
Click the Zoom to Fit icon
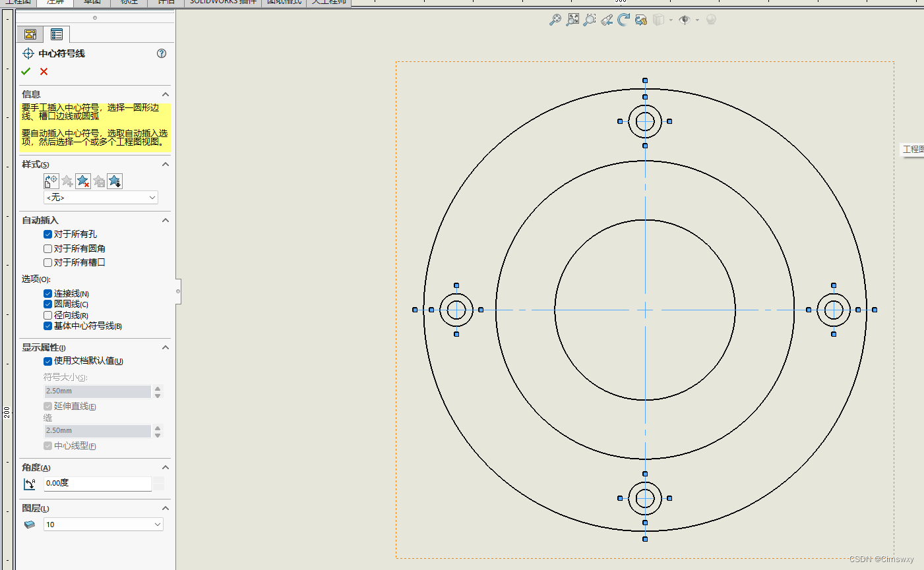(555, 20)
